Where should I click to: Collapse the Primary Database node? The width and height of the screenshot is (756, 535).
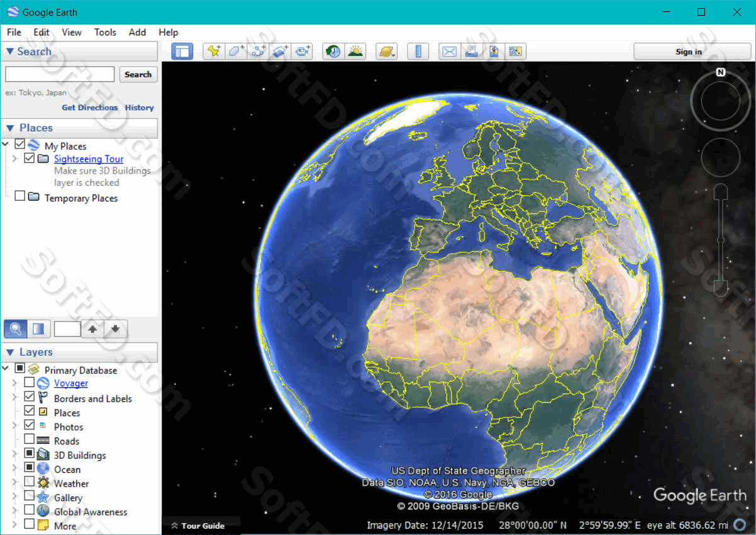click(x=6, y=368)
